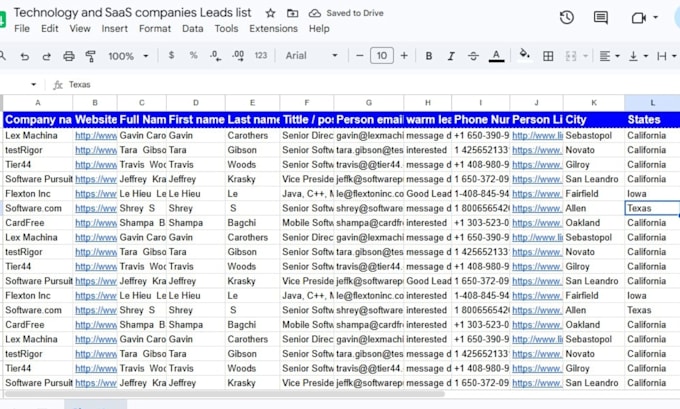Screen dimensions: 680x409
Task: Click the font size field showing 10
Action: 382,56
